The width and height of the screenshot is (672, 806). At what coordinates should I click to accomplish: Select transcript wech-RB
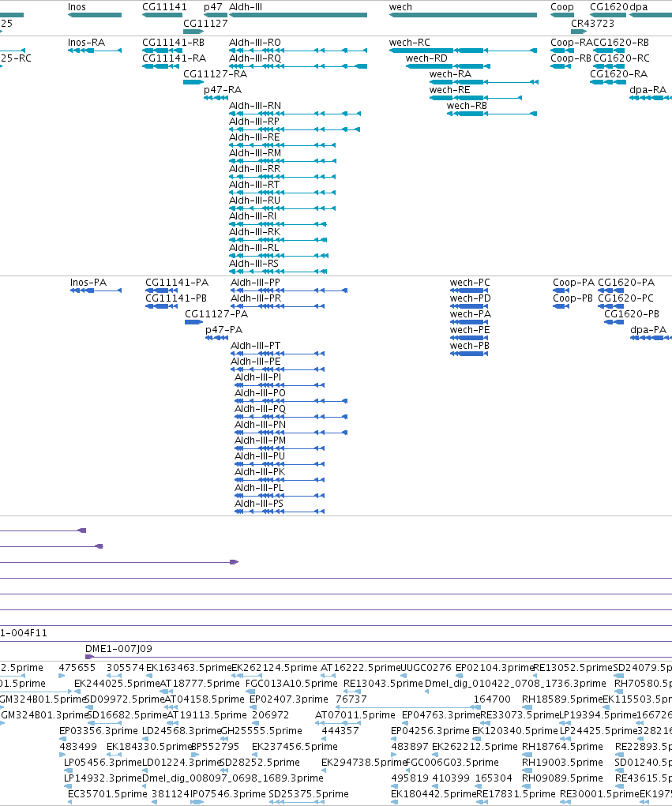coord(492,114)
